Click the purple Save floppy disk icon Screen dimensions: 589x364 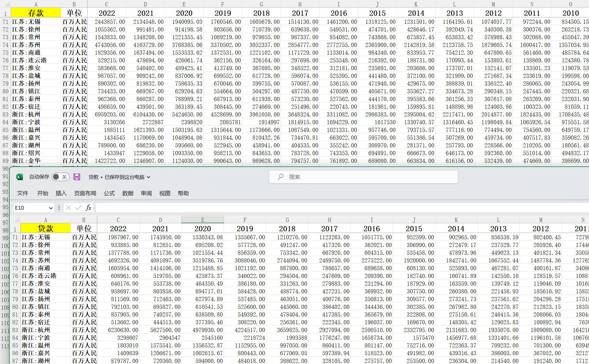(77, 177)
